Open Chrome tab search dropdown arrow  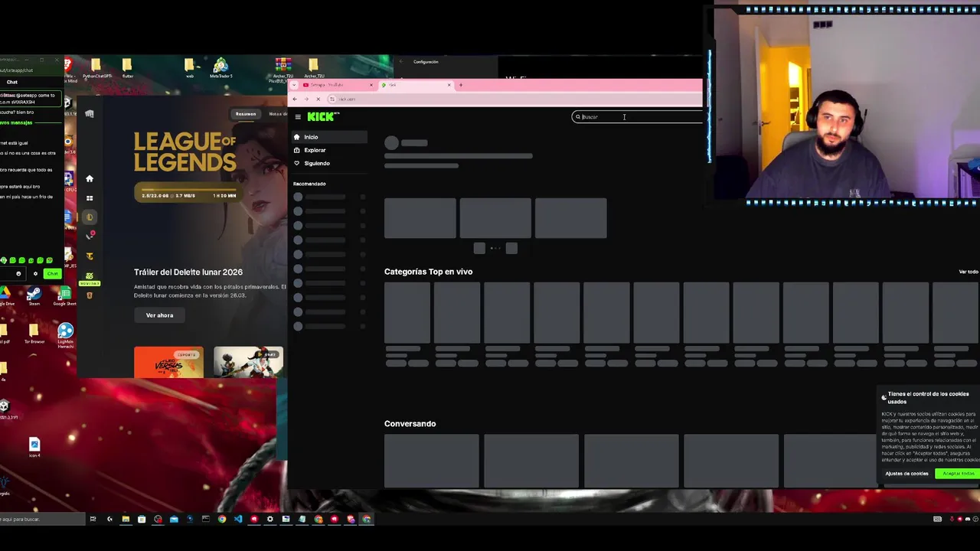coord(295,85)
